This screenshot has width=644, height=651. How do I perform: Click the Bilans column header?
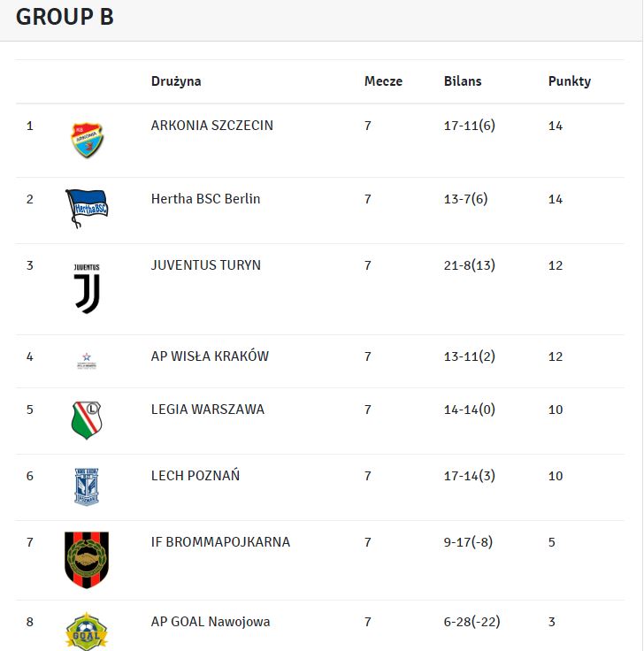[x=463, y=81]
